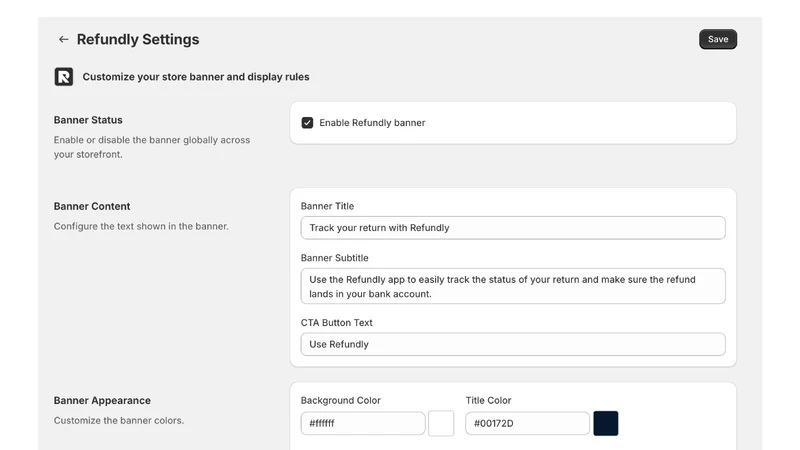The height and width of the screenshot is (450, 800).
Task: Click the 'Banner Subtitle' field label
Action: (x=334, y=258)
